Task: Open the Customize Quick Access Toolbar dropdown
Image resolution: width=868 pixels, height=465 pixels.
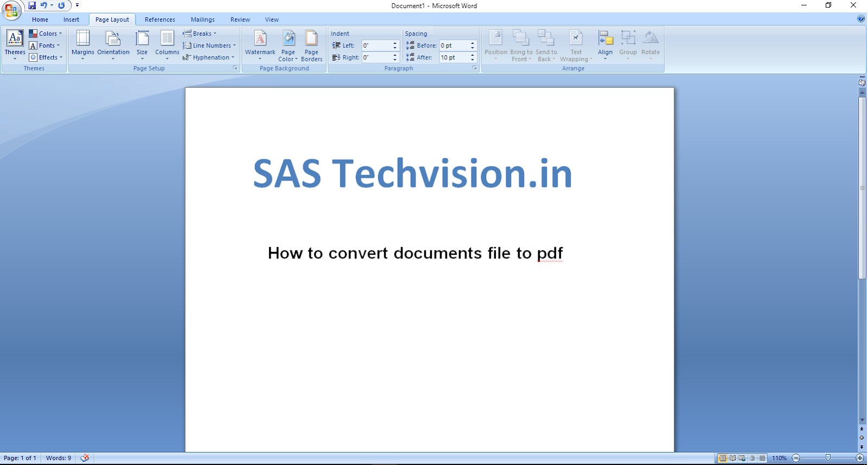Action: click(x=77, y=5)
